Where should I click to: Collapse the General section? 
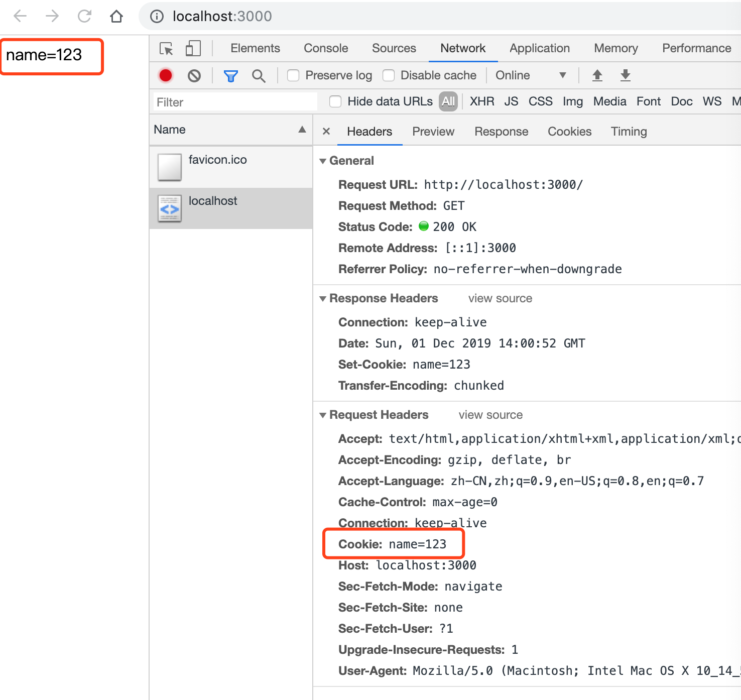[x=323, y=161]
